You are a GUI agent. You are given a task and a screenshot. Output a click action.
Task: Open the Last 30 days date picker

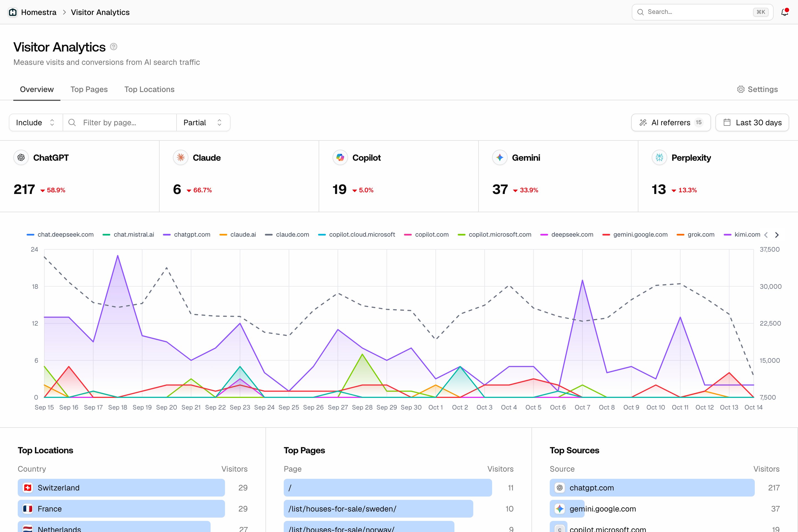point(752,122)
